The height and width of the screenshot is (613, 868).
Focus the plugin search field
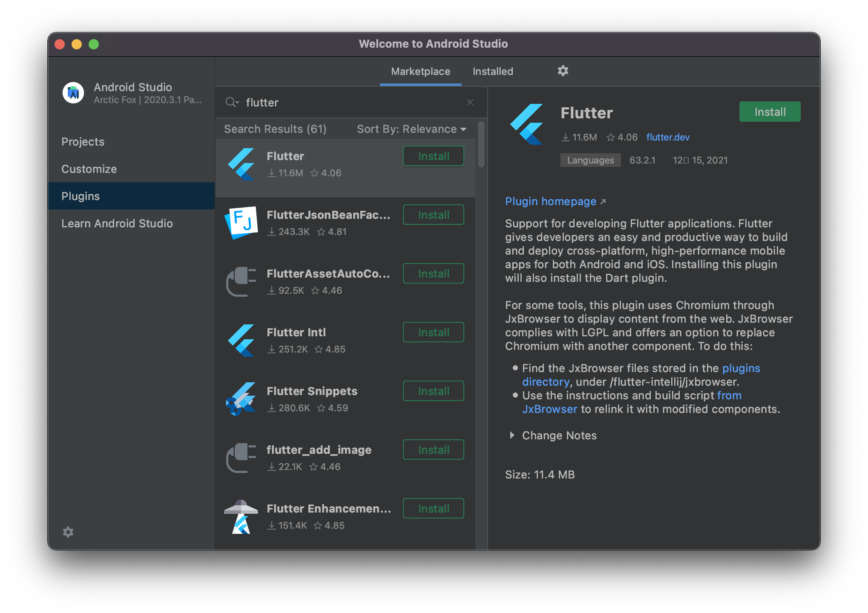click(352, 103)
